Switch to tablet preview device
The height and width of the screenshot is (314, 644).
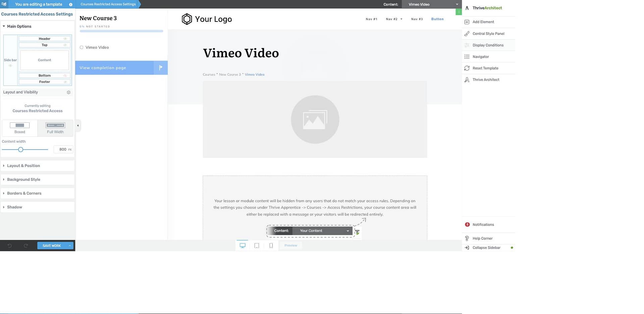(x=257, y=246)
